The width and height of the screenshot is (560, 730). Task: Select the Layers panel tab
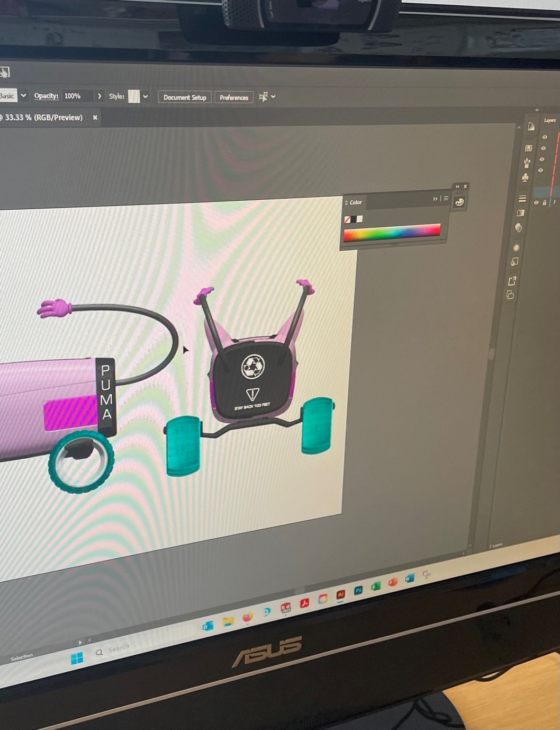point(549,120)
